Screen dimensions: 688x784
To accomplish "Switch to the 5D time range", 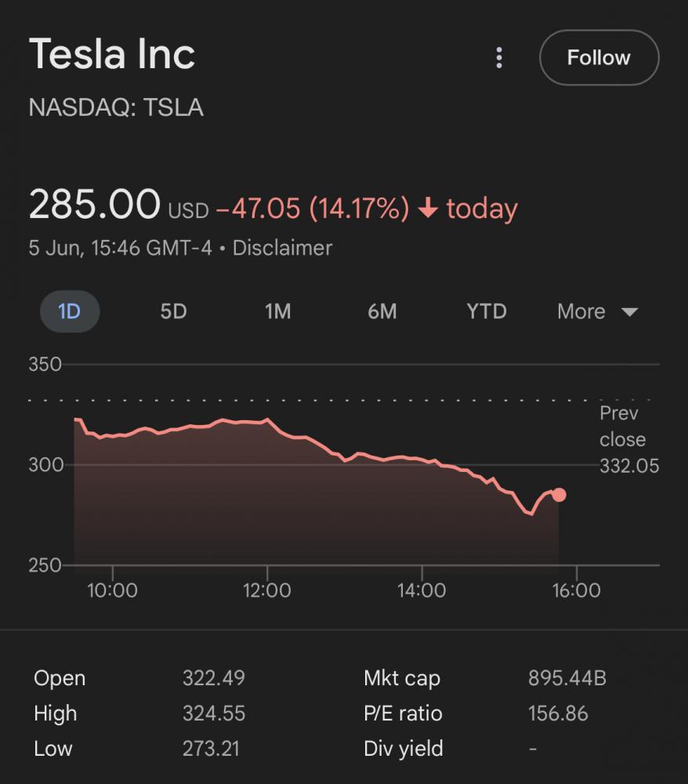I will pyautogui.click(x=173, y=311).
